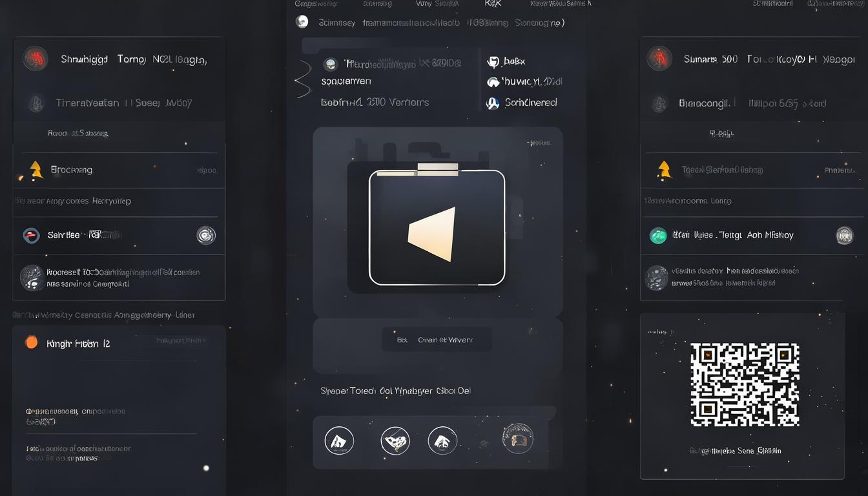The height and width of the screenshot is (496, 868).
Task: Click the yellow arrow icon next to Elrocknng
Action: tap(36, 170)
